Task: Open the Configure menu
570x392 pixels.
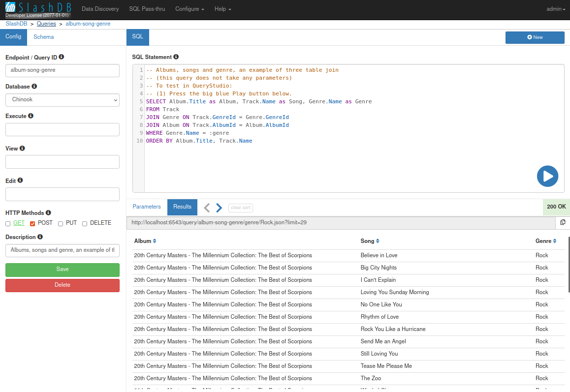Action: click(190, 9)
